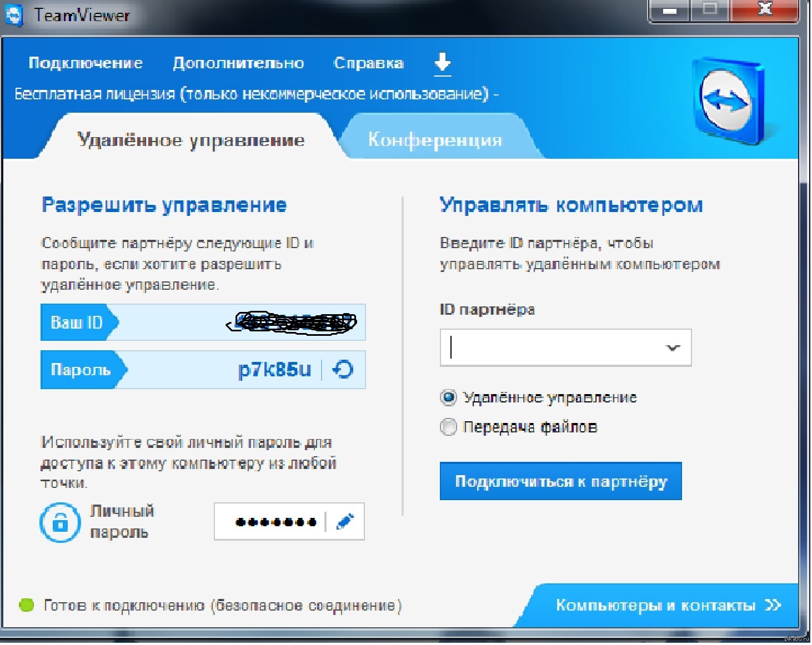Screen dimensions: 812x645
Task: Open the Подключение menu
Action: 86,63
